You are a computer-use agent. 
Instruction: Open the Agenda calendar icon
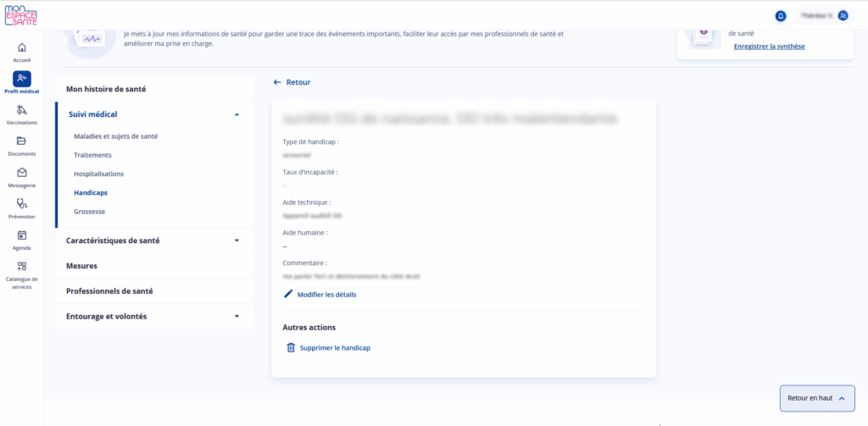point(22,235)
